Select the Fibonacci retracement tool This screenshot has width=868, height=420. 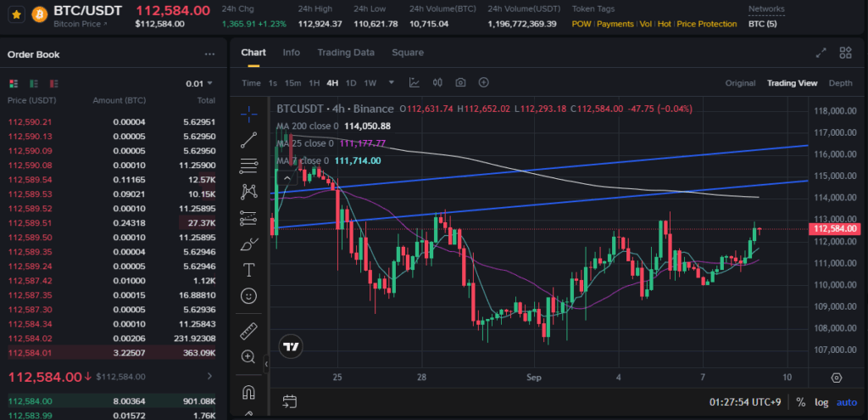(x=249, y=165)
